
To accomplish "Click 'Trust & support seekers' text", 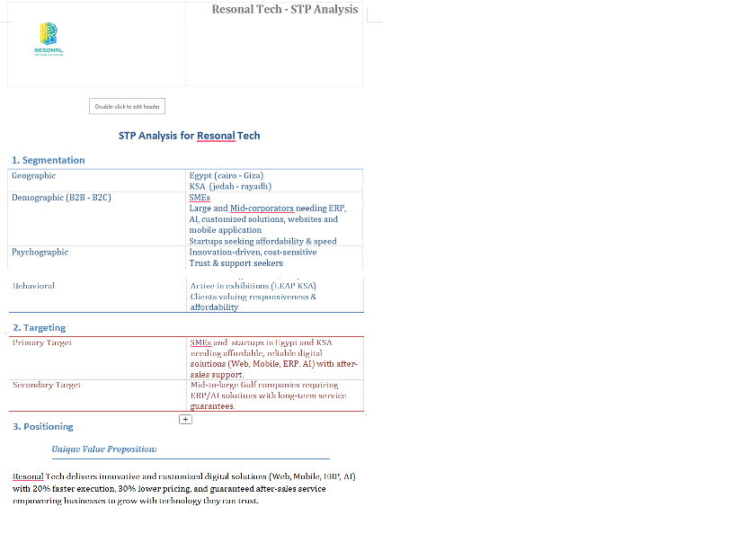I will pos(236,262).
